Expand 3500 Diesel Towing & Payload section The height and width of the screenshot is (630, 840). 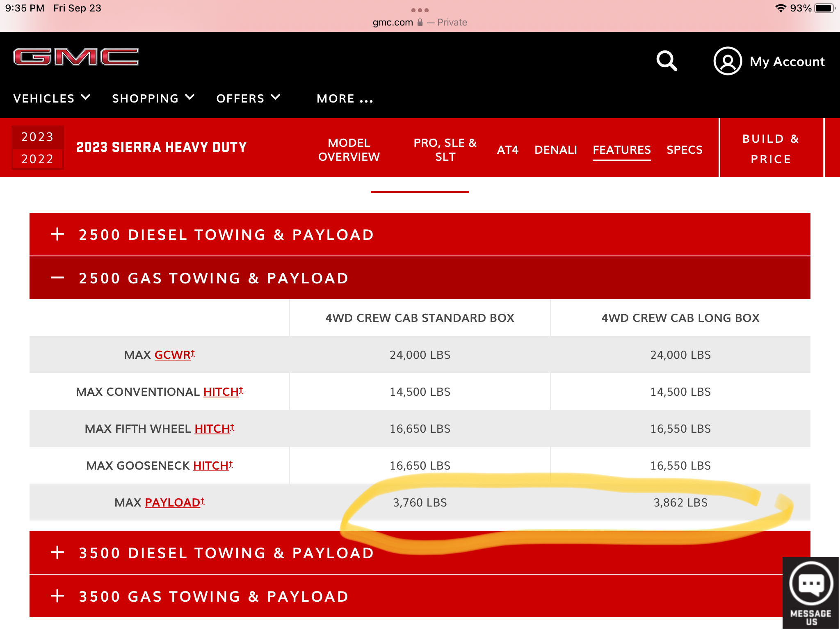(420, 553)
